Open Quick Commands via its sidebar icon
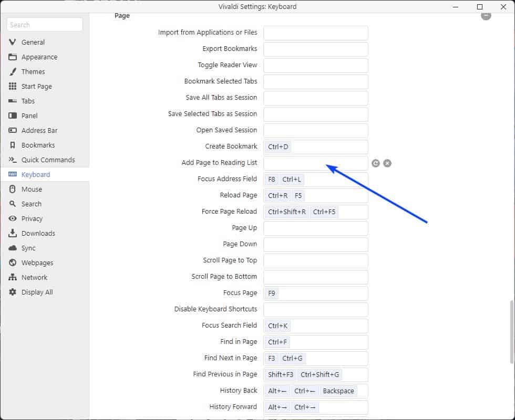This screenshot has width=515, height=420. 12,160
